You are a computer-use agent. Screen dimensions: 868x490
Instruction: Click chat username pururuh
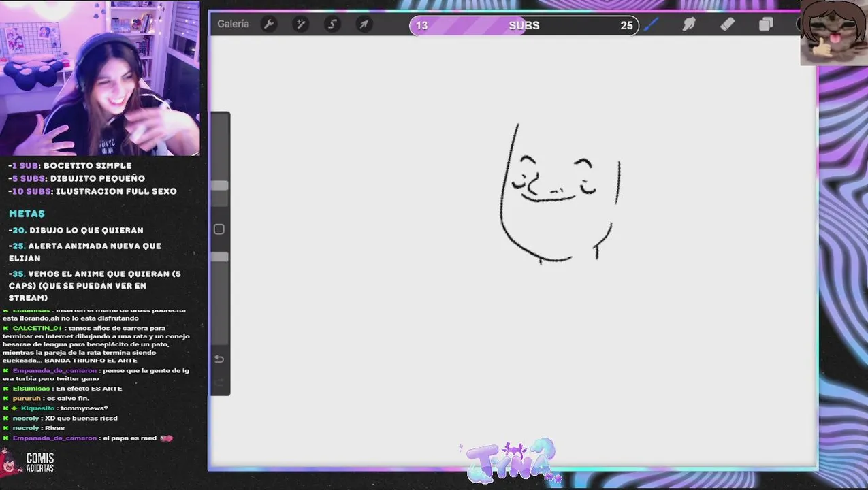pos(26,398)
